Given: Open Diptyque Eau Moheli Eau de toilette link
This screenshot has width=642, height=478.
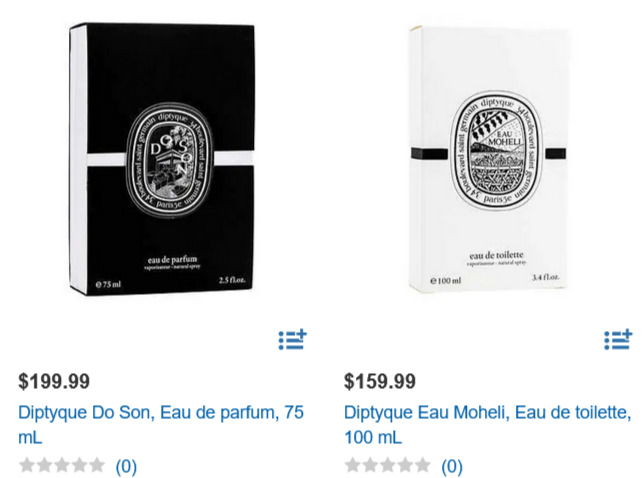Looking at the screenshot, I should tap(487, 424).
